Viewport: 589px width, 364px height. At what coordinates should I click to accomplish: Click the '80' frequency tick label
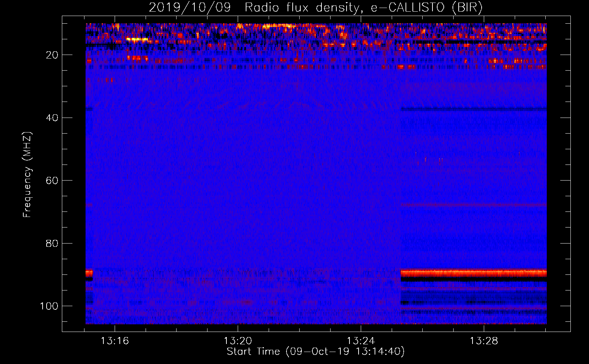[52, 243]
